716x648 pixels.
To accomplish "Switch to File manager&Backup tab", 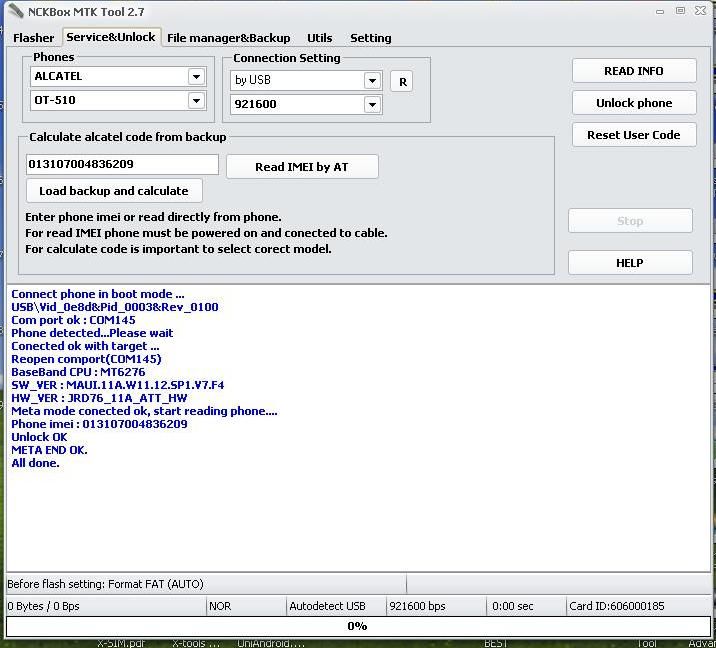I will pos(228,38).
